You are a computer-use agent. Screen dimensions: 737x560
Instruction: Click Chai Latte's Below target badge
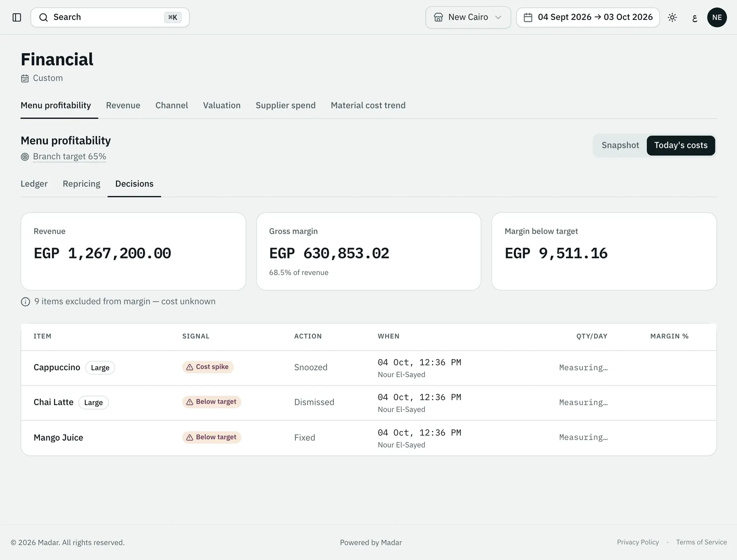212,402
